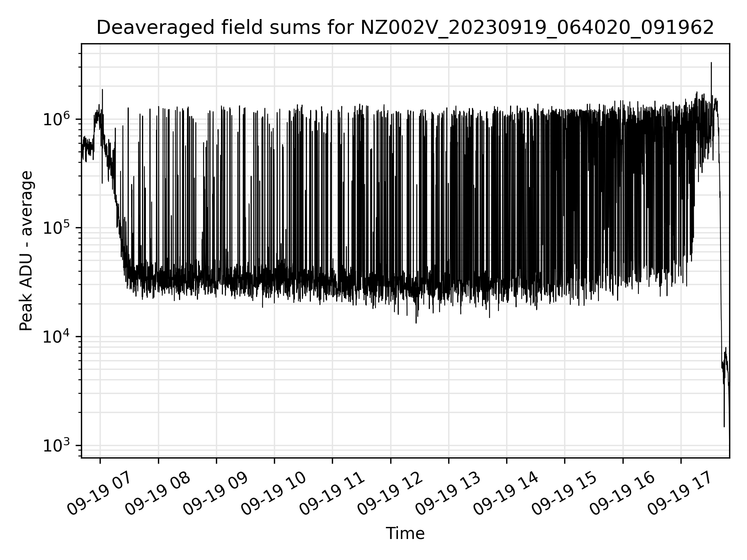Click the y-axis label 'Peak ADU - average'
Viewport: 747px width, 560px height.
pyautogui.click(x=26, y=251)
